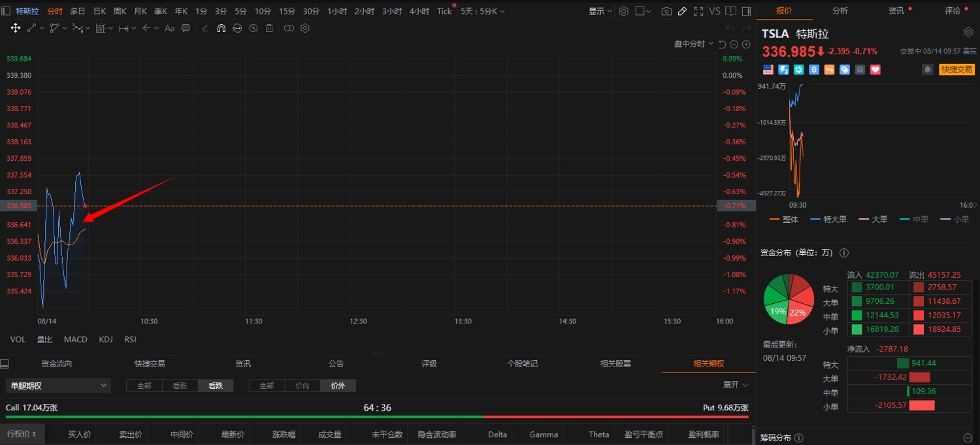Open drawing toolbar settings gear
980x445 pixels.
point(305,28)
